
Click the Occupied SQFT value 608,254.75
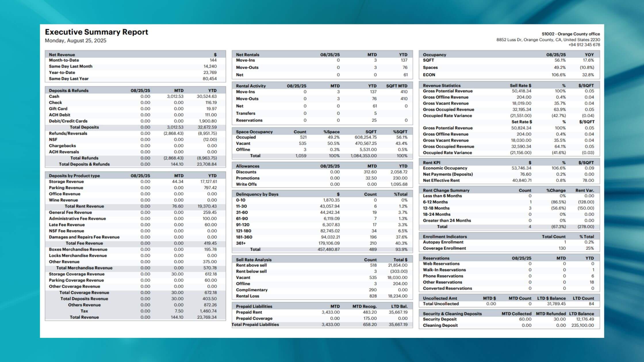[x=366, y=137]
